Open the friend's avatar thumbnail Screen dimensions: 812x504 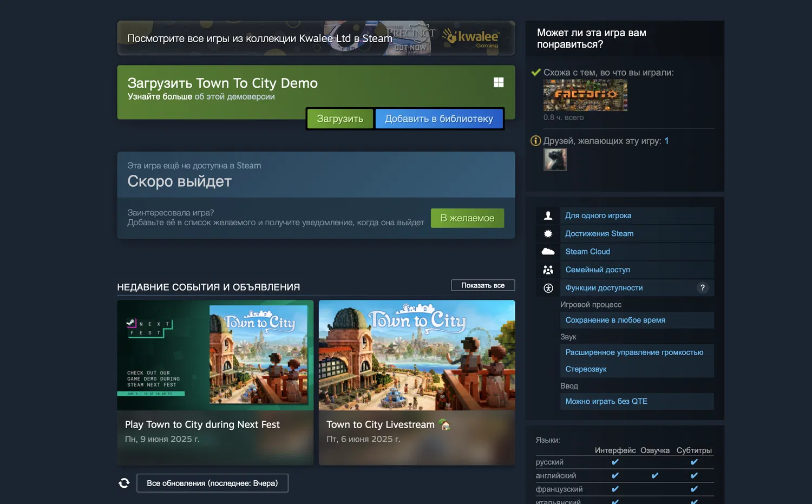pos(555,160)
